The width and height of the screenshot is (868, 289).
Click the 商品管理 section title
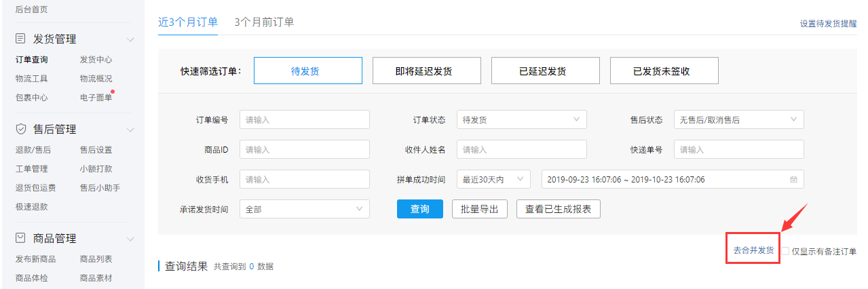pos(54,239)
